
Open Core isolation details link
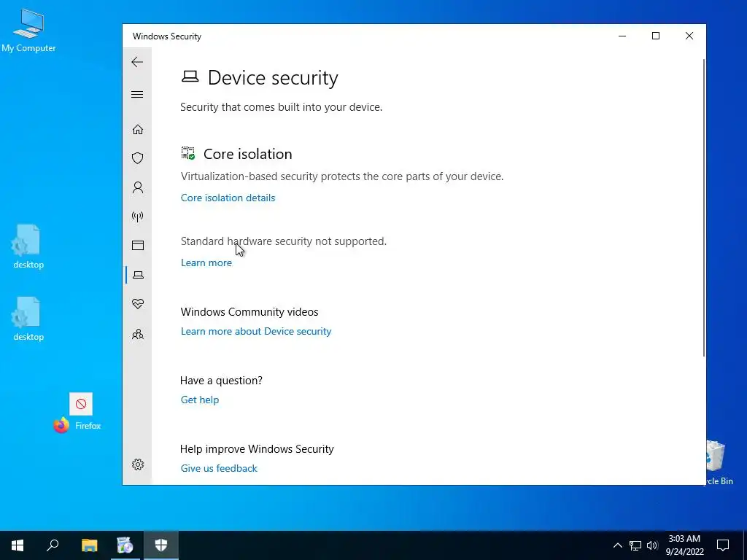click(x=228, y=198)
